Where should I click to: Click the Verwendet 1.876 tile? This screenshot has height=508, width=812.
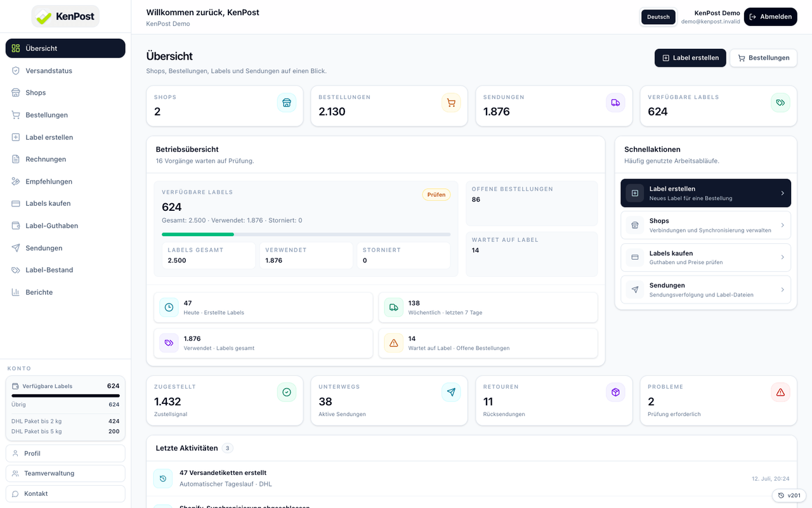(x=306, y=255)
